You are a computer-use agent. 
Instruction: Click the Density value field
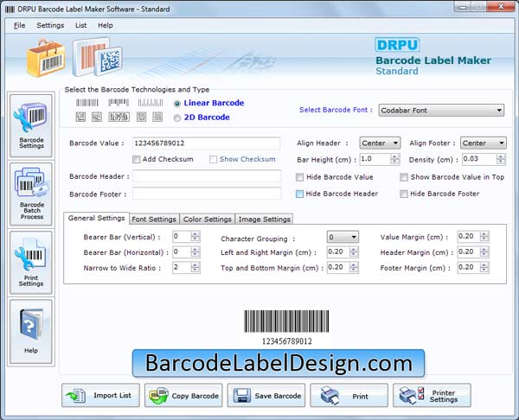[x=479, y=159]
